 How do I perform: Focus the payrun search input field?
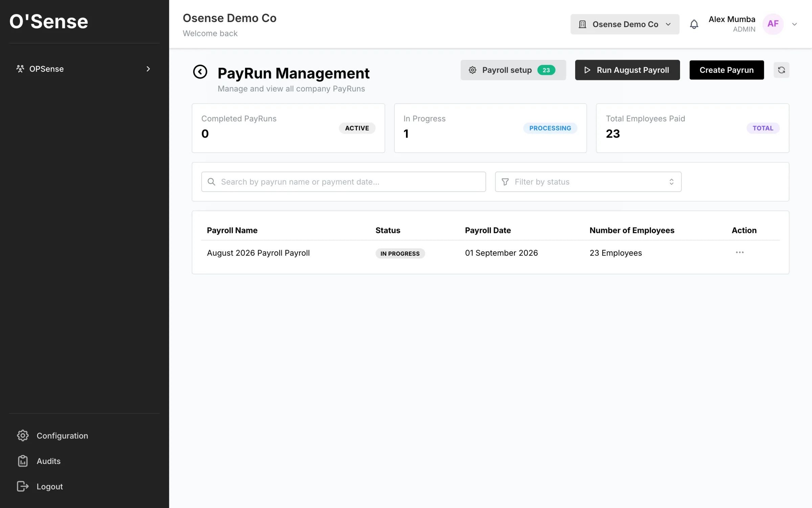[x=343, y=182]
